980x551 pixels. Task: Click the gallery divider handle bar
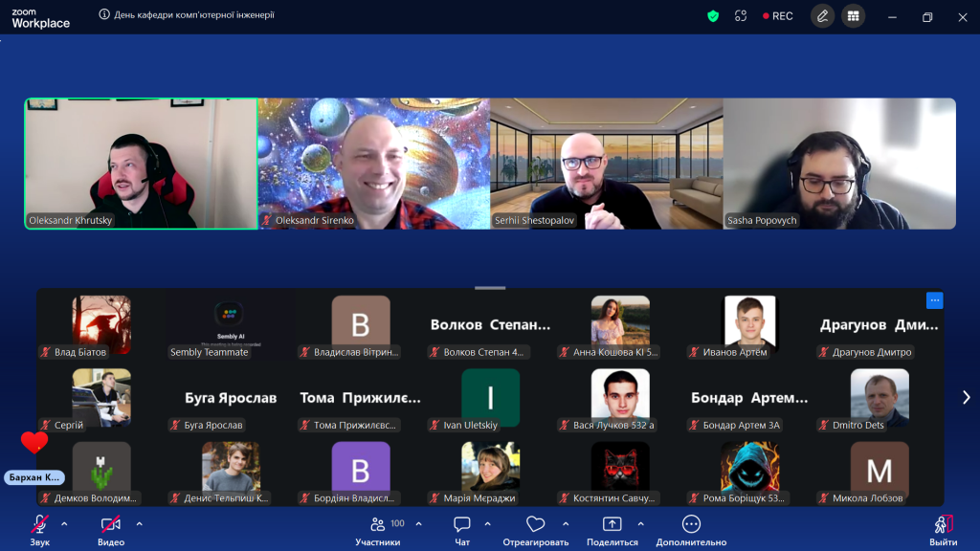[490, 288]
